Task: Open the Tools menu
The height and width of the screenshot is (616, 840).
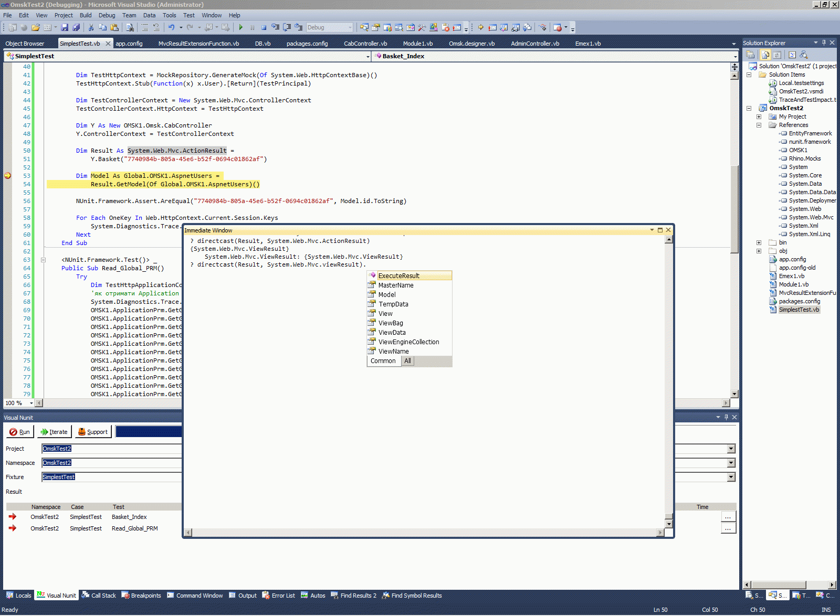Action: click(169, 15)
